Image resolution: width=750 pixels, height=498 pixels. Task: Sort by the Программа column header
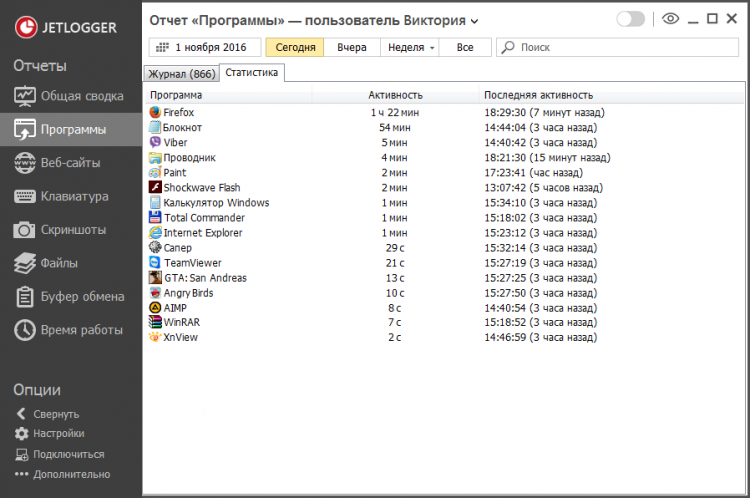[228, 95]
